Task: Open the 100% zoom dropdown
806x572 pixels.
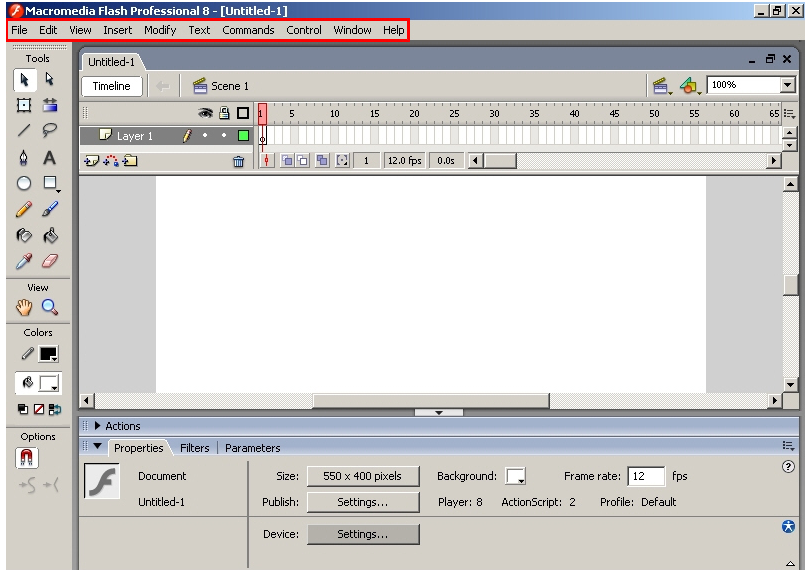Action: tap(787, 85)
